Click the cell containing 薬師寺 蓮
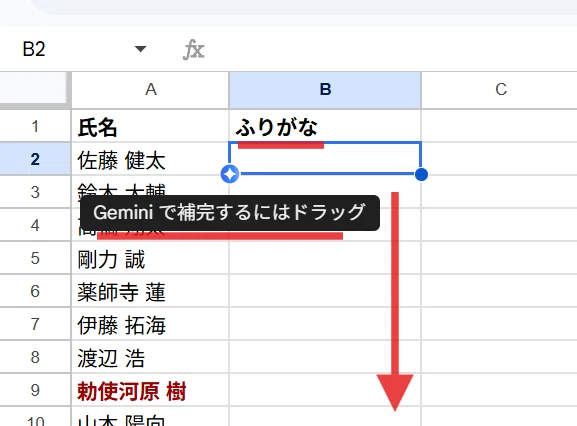Viewport: 577px width, 426px height. (x=150, y=291)
